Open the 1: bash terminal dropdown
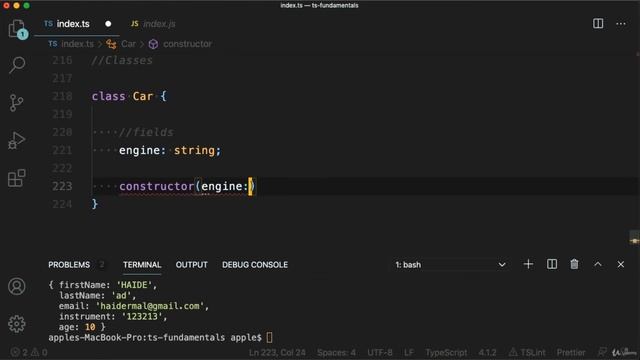 (x=450, y=265)
